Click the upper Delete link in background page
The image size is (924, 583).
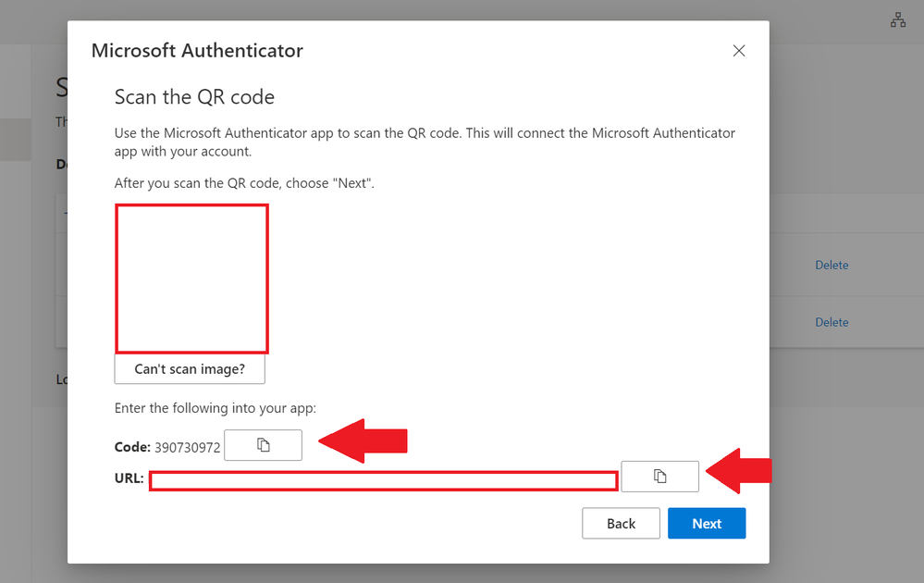click(832, 266)
